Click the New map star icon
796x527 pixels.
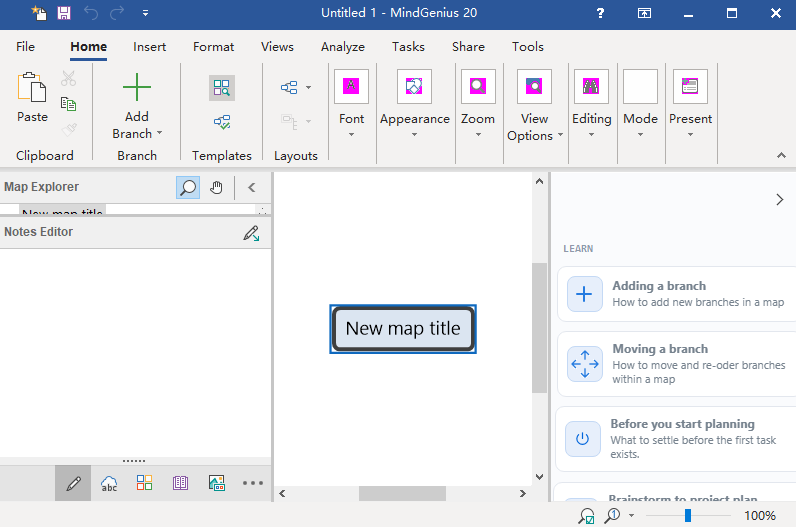pos(39,13)
